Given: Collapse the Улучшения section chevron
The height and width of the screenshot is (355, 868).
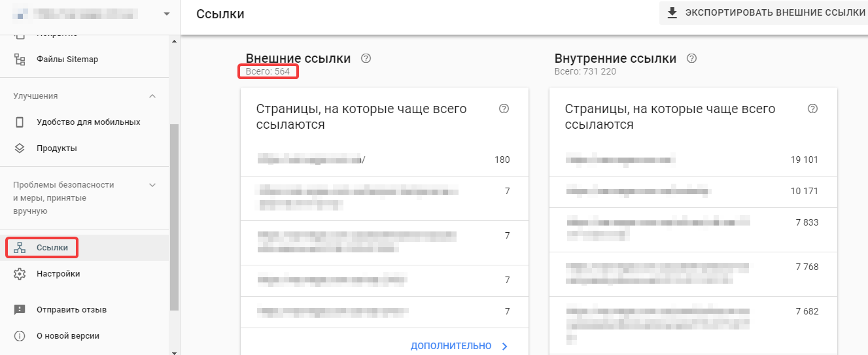Looking at the screenshot, I should (x=152, y=96).
